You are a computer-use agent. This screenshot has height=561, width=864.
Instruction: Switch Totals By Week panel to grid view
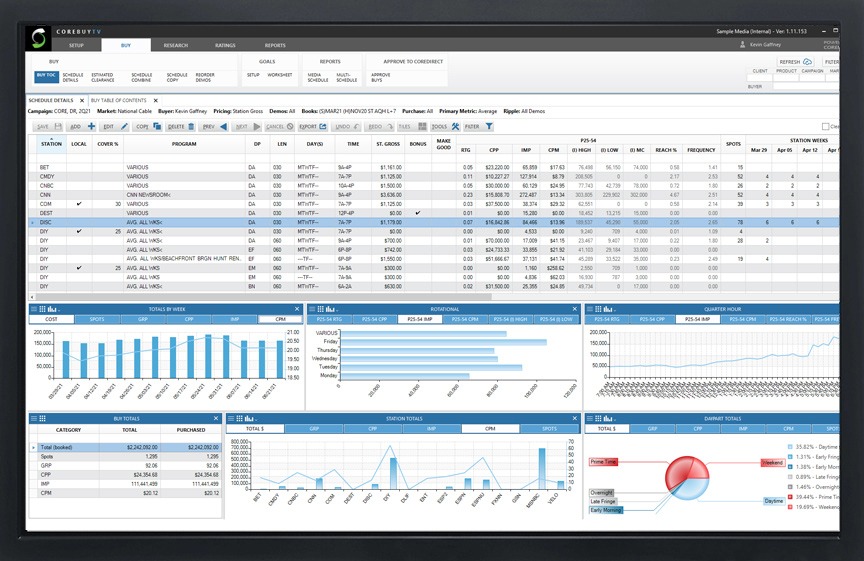42,309
